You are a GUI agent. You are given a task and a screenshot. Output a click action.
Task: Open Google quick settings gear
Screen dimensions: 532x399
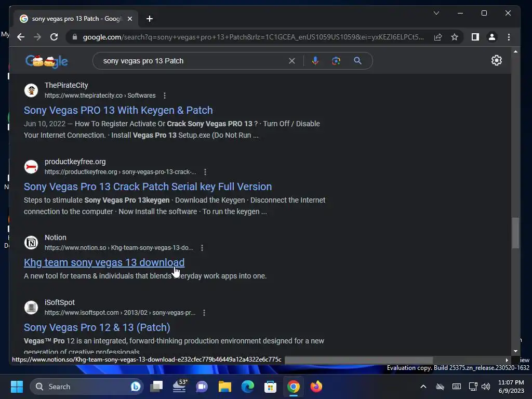click(x=496, y=60)
